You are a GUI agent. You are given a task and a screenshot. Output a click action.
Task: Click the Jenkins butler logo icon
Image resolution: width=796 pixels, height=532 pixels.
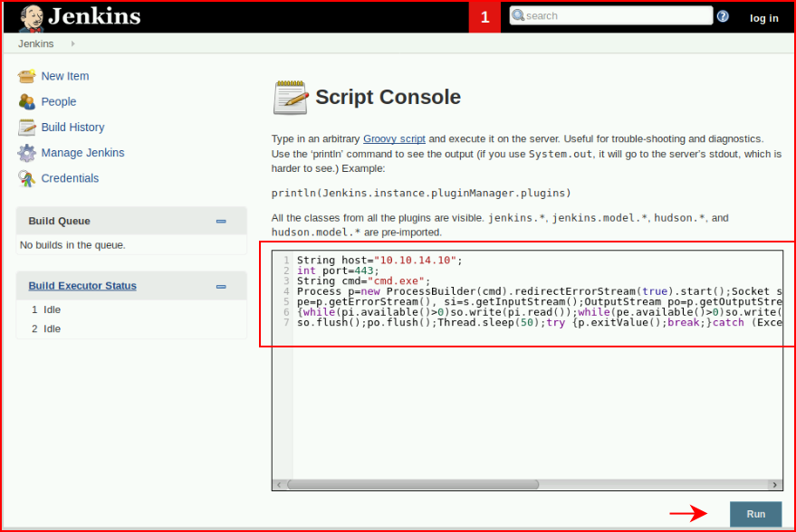pyautogui.click(x=31, y=18)
